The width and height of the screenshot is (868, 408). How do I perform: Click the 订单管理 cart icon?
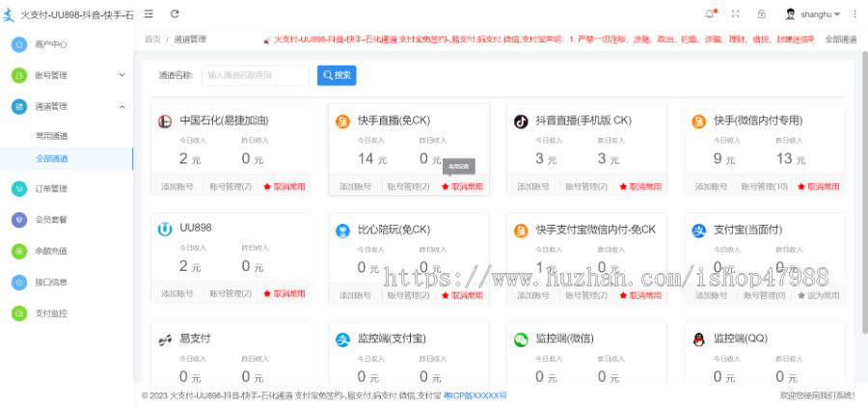19,189
